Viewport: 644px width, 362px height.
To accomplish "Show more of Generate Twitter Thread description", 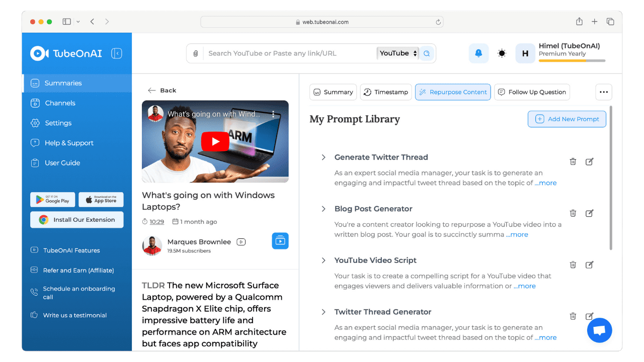I will click(x=545, y=183).
